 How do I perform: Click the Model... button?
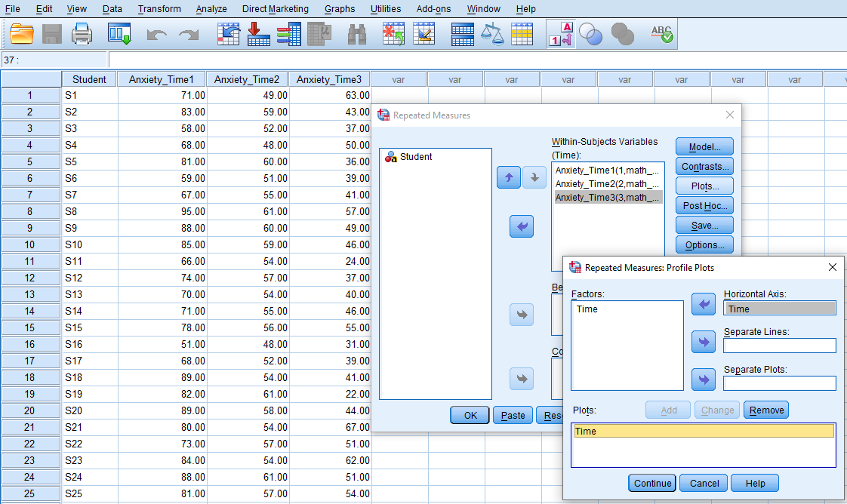point(704,147)
